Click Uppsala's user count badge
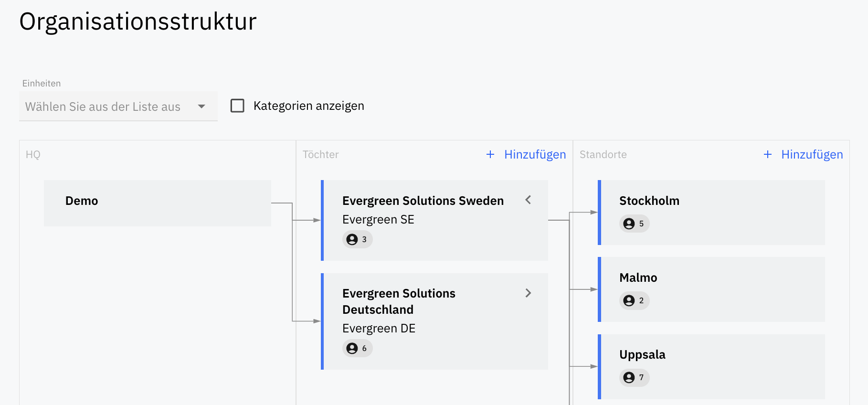 [634, 377]
